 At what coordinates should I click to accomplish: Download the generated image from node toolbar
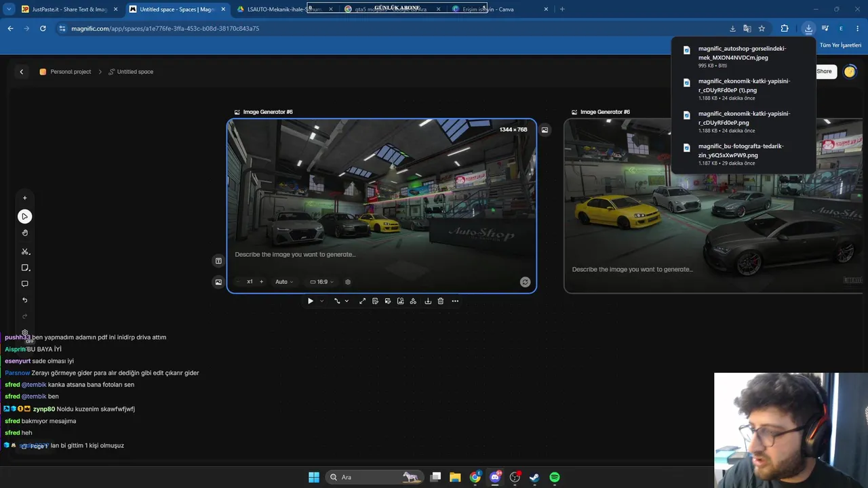428,301
